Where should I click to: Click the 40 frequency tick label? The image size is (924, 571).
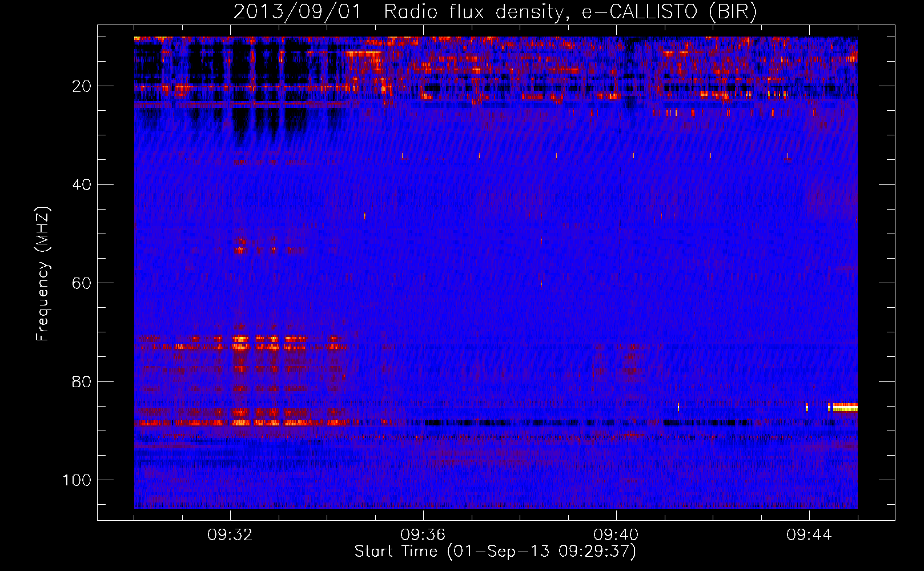pyautogui.click(x=82, y=184)
